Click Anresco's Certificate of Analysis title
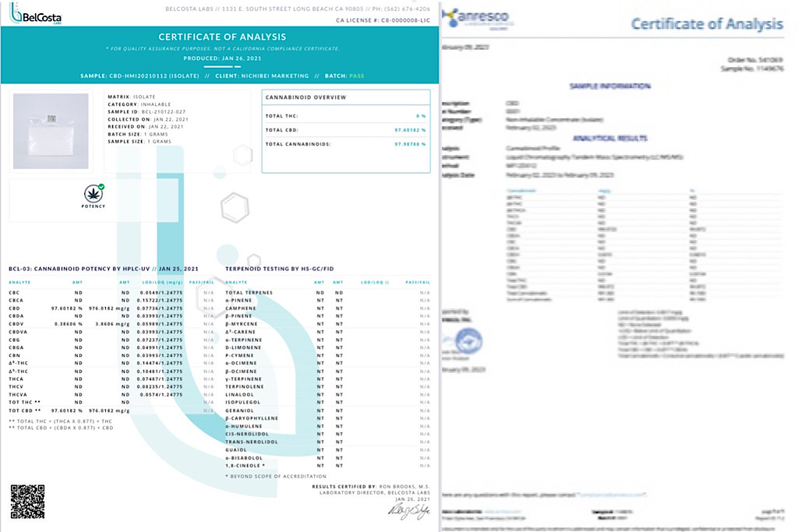The height and width of the screenshot is (532, 798). [706, 23]
